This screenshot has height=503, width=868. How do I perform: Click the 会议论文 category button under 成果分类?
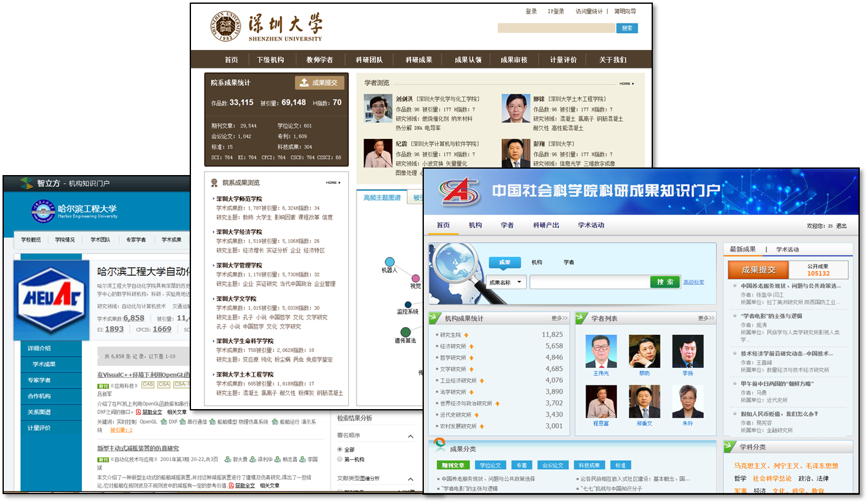[x=553, y=465]
